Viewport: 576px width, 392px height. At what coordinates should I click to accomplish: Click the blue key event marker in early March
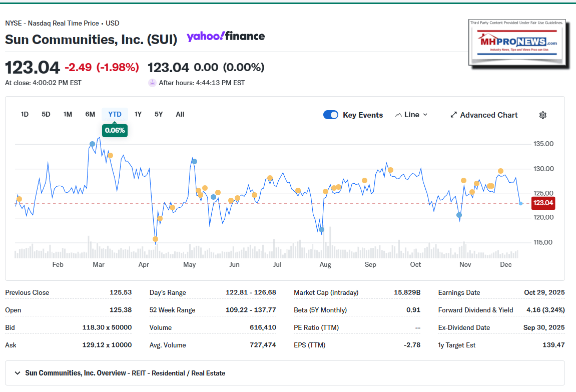(x=92, y=144)
